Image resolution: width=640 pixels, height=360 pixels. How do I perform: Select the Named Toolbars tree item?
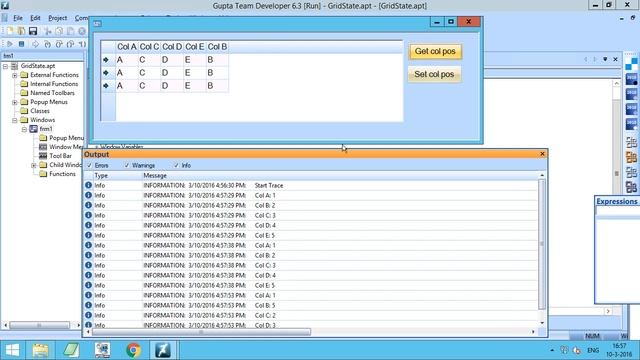point(52,93)
